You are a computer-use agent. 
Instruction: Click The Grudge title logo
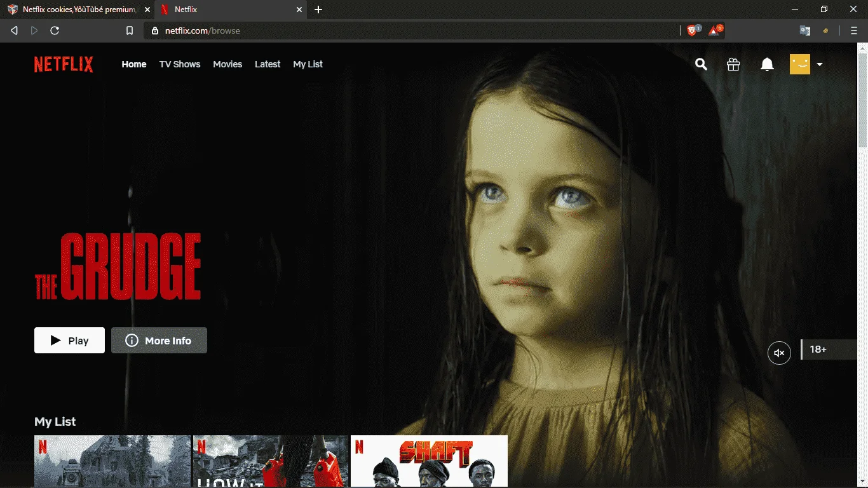tap(118, 266)
